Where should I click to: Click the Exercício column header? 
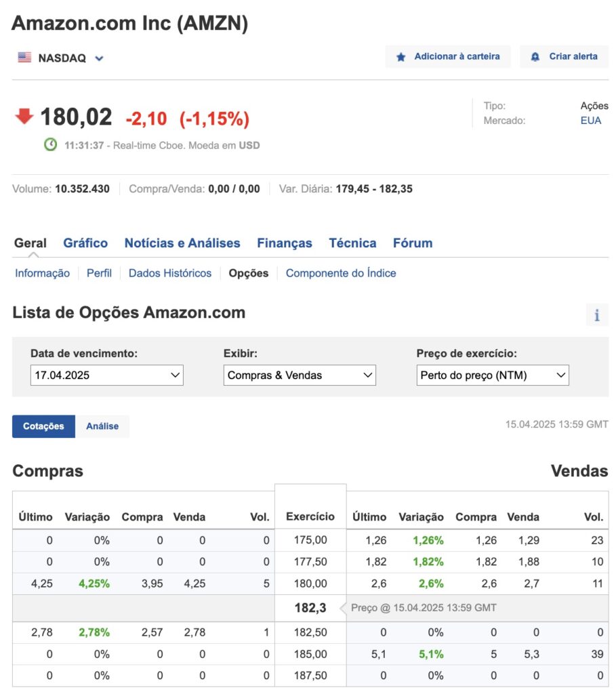310,516
